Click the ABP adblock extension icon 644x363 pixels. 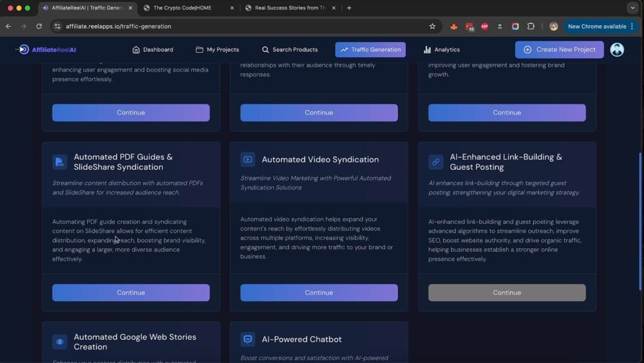tap(485, 26)
